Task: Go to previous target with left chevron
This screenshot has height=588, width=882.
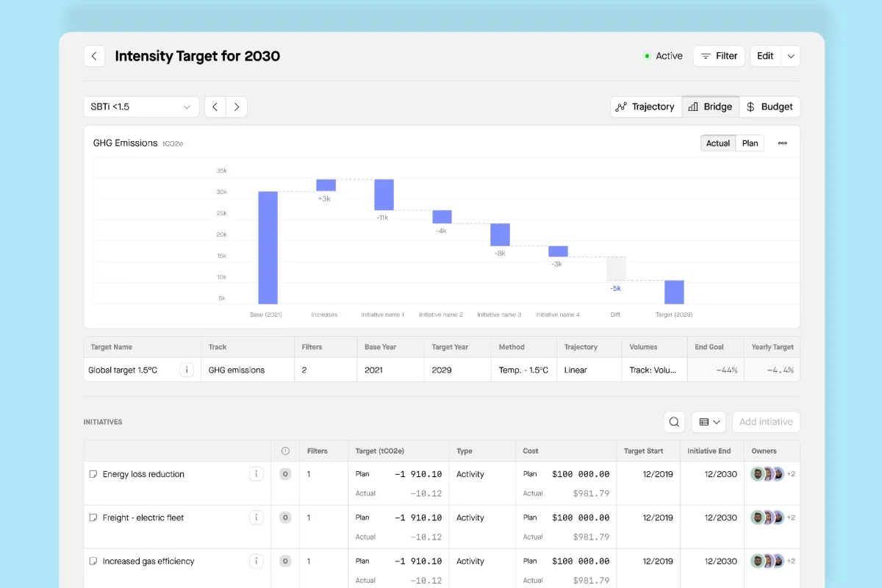Action: coord(215,107)
